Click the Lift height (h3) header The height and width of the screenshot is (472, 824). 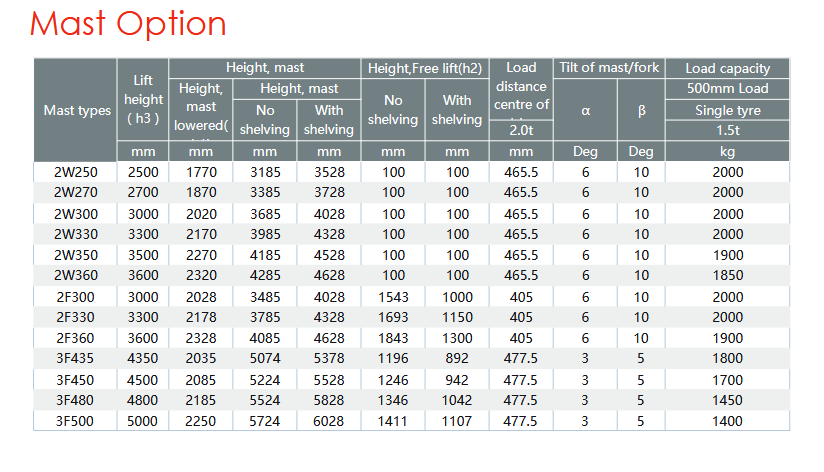[x=143, y=99]
